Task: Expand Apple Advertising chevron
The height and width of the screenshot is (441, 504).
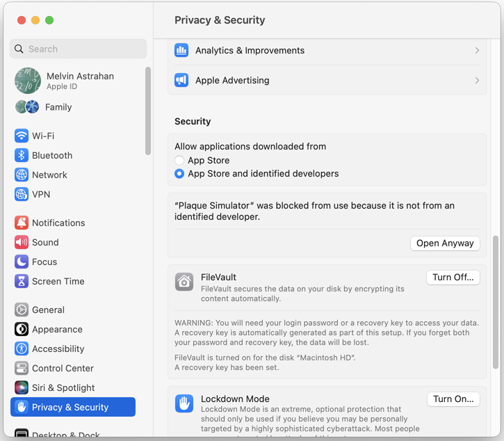Action: click(477, 81)
